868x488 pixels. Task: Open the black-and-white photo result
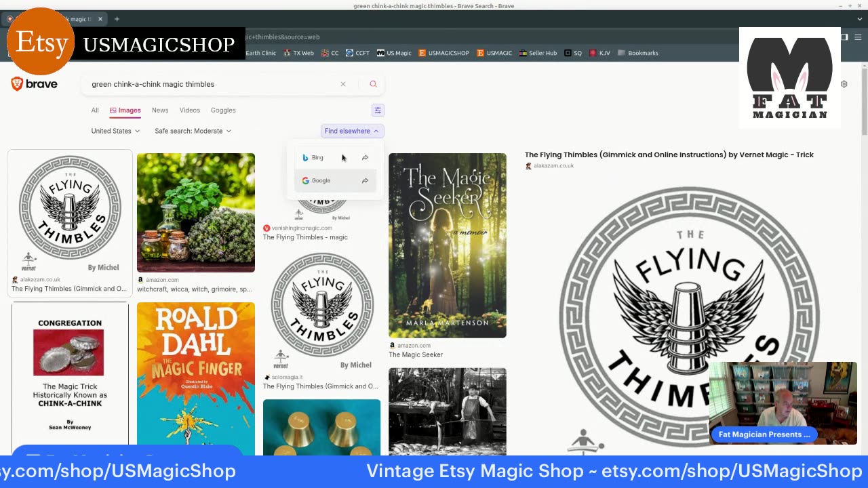pos(448,411)
